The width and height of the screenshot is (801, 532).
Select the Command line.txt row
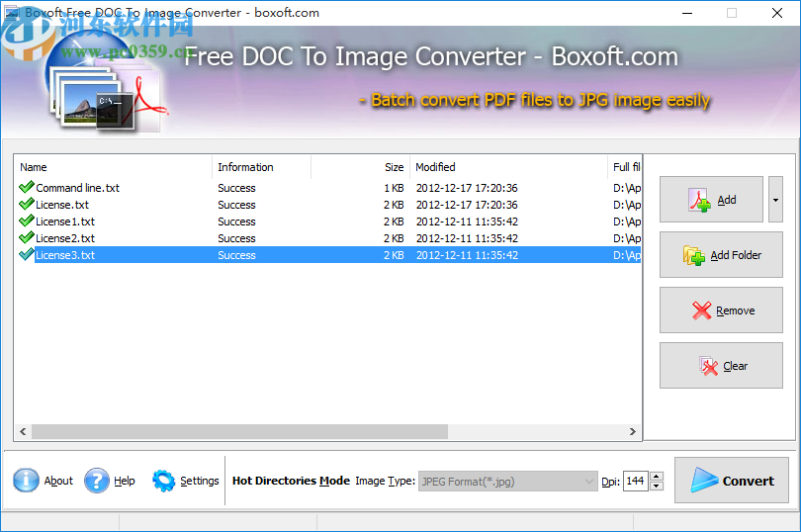[x=327, y=188]
